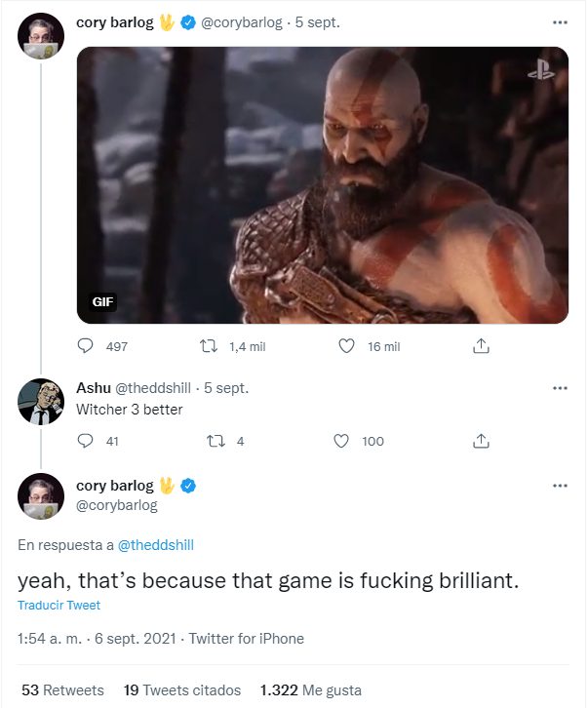Viewport: 588px width, 708px height.
Task: Show the 1.322 Me gusta list
Action: 310,689
